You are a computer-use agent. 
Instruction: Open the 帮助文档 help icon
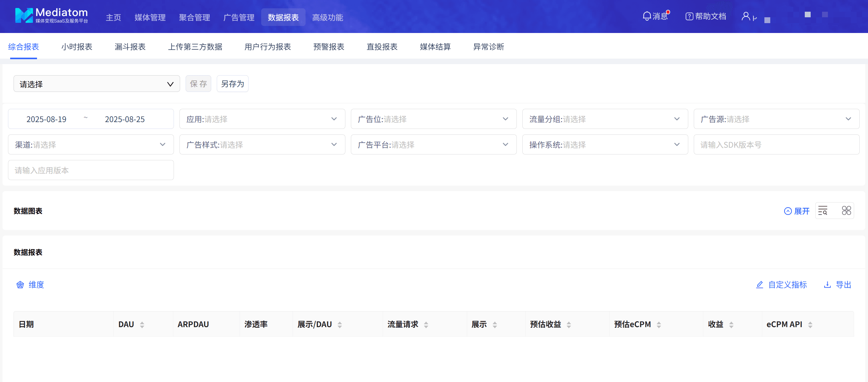point(689,17)
